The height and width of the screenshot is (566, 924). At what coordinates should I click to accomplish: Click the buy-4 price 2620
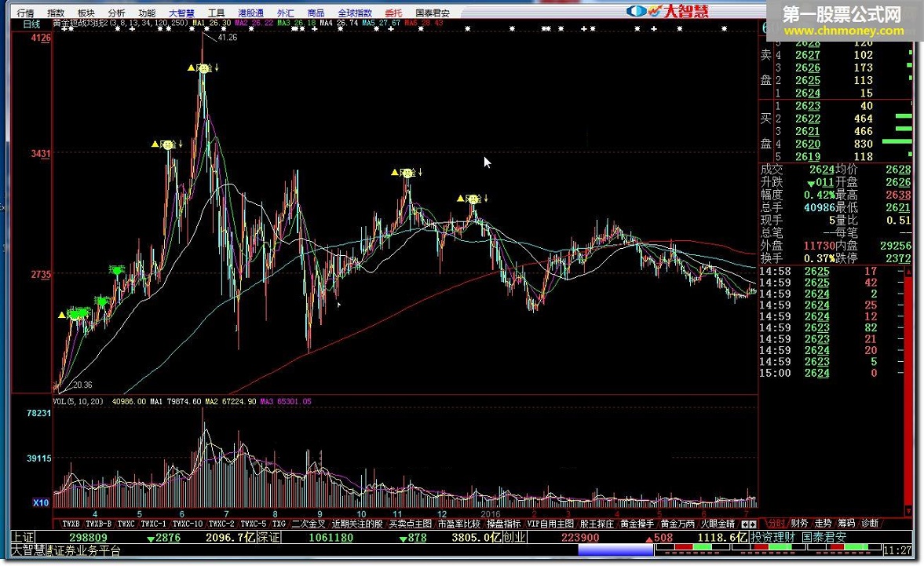pos(807,144)
